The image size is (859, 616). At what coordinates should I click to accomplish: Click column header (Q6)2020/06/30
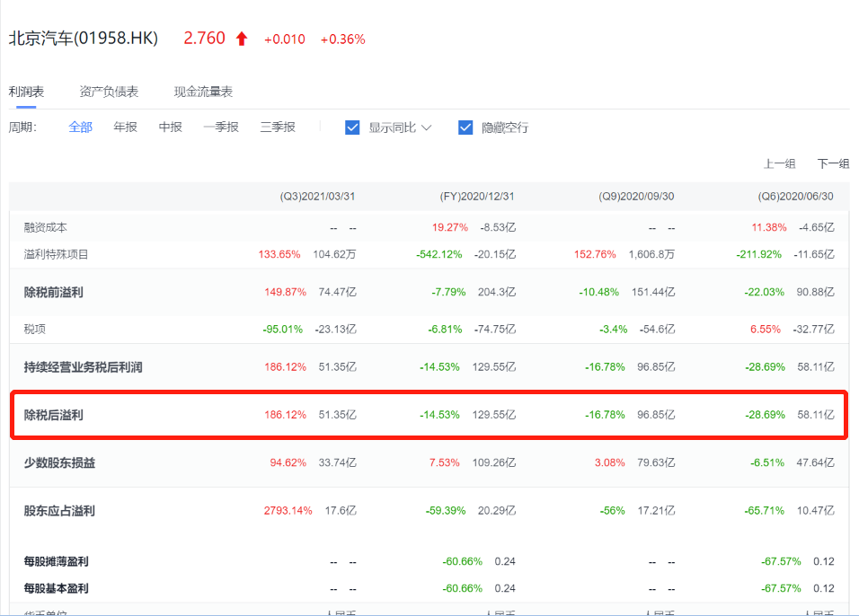point(795,196)
